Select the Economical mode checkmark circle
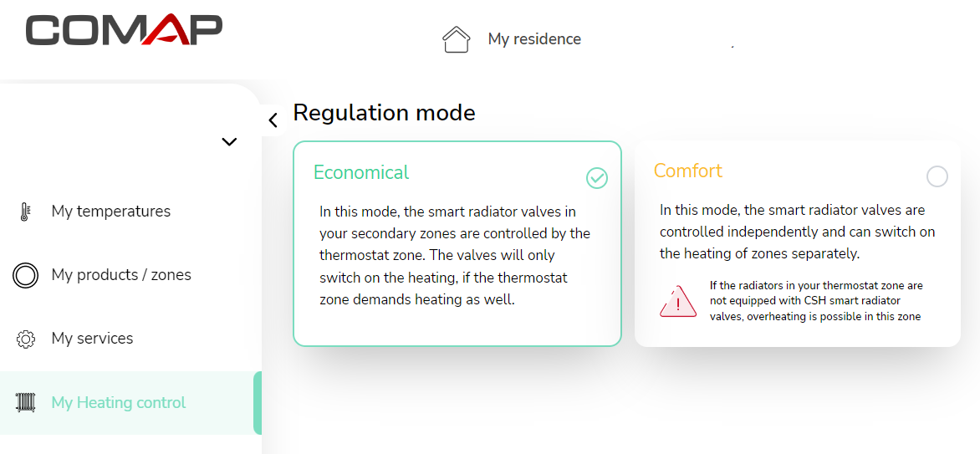Viewport: 980px width, 454px height. [x=597, y=178]
